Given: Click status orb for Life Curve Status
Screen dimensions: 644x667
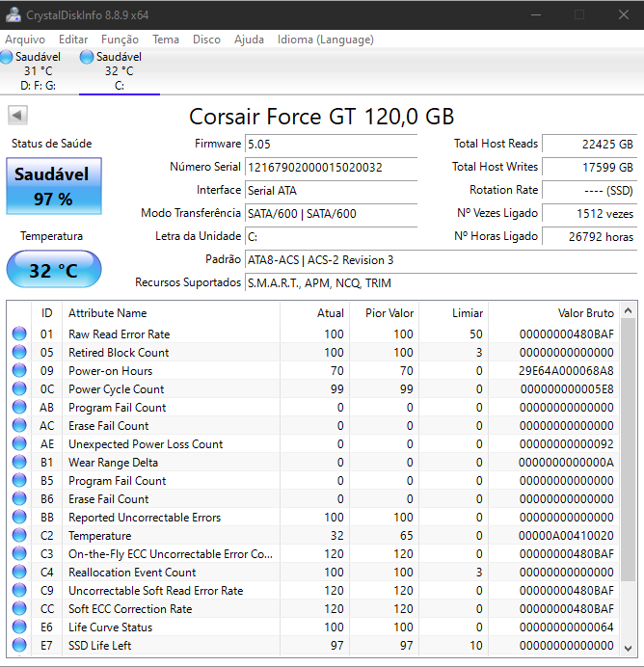Looking at the screenshot, I should pos(19,627).
